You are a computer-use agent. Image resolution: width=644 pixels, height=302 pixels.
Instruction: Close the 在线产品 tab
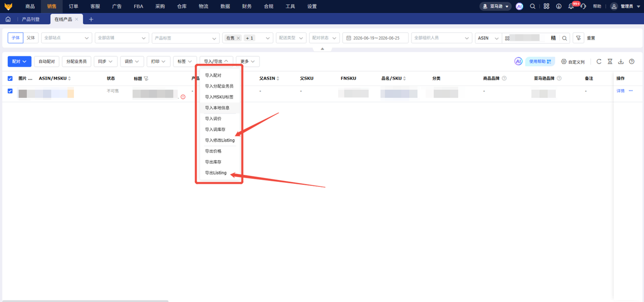(76, 19)
